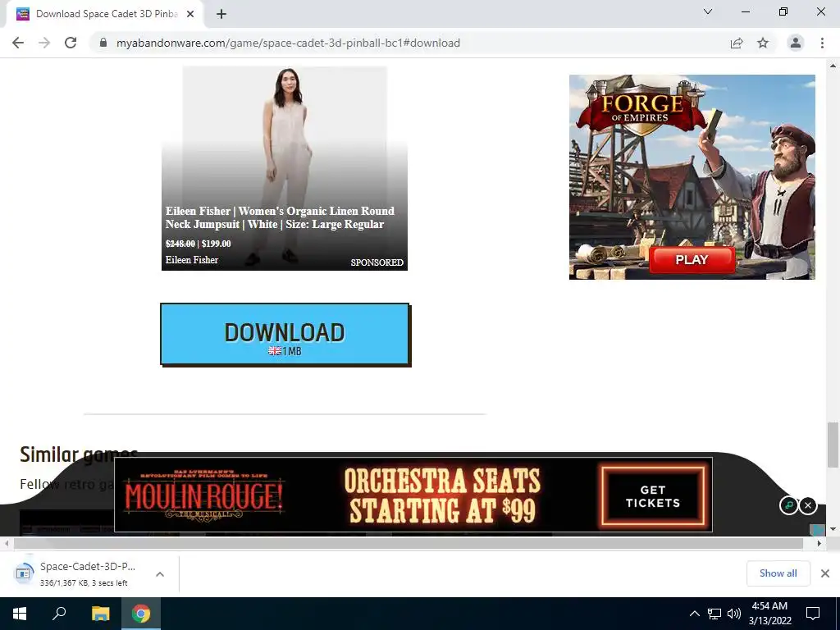Screen dimensions: 840x630
Task: Minimize the Chrome window
Action: click(745, 11)
